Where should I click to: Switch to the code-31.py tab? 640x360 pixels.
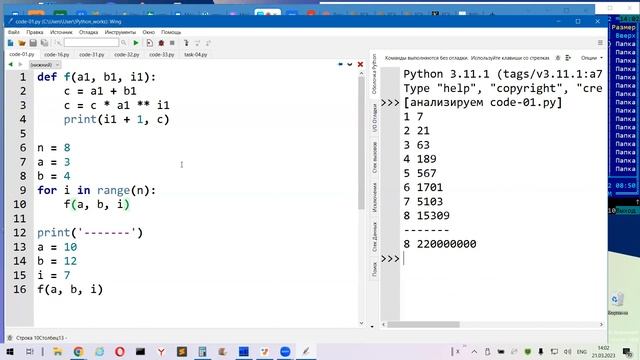[92, 54]
